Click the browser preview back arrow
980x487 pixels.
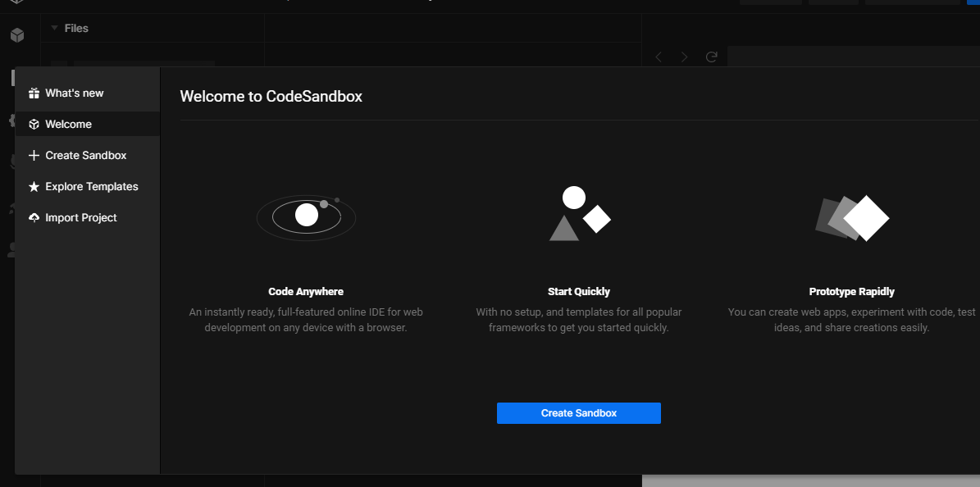659,57
